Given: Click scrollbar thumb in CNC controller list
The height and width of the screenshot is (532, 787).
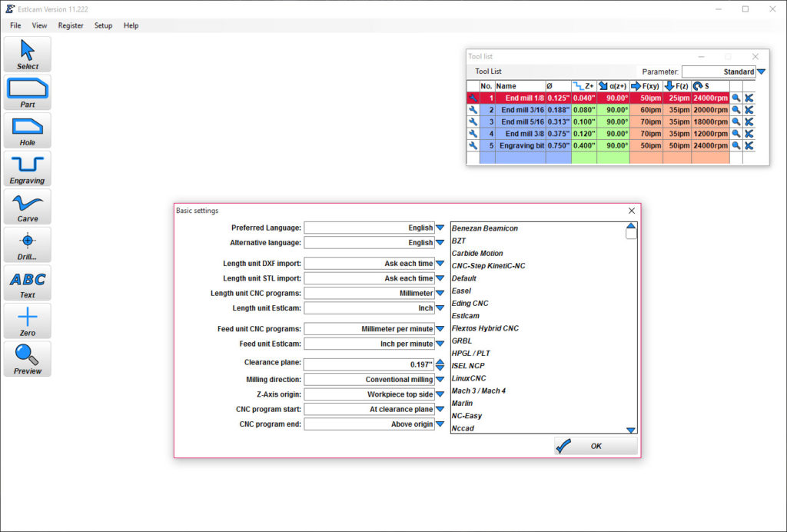Looking at the screenshot, I should tap(631, 234).
